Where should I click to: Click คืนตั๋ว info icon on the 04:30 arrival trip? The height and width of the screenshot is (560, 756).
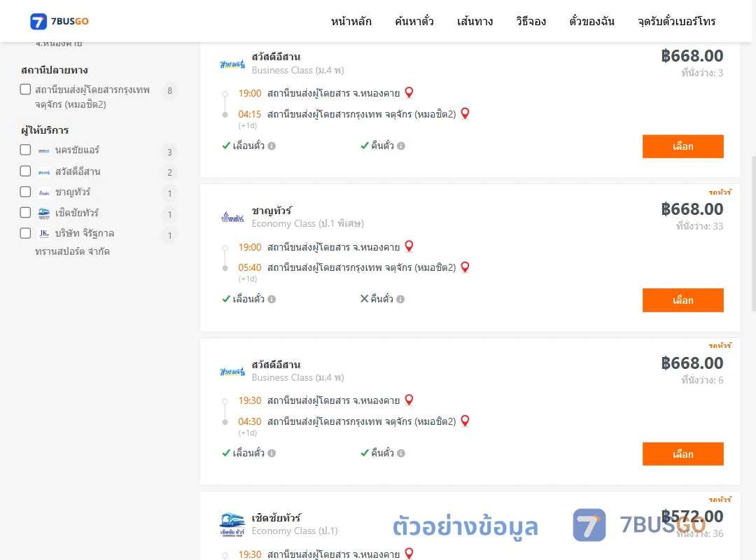pos(401,453)
